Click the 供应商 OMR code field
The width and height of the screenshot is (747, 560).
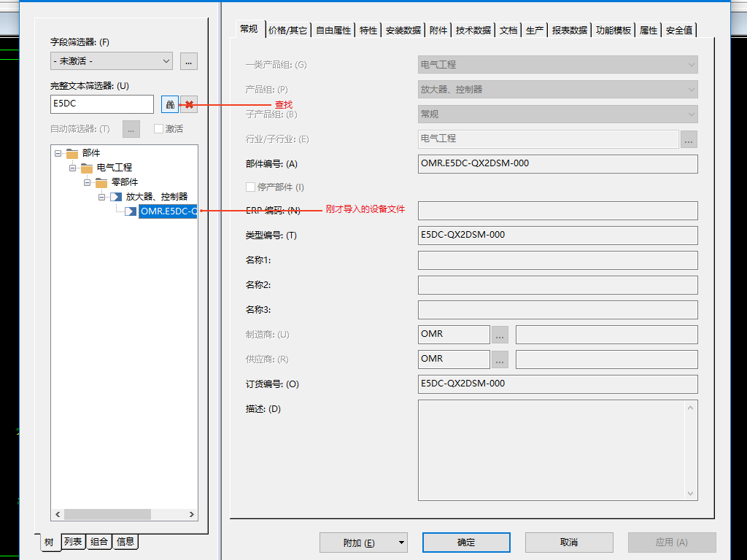454,359
